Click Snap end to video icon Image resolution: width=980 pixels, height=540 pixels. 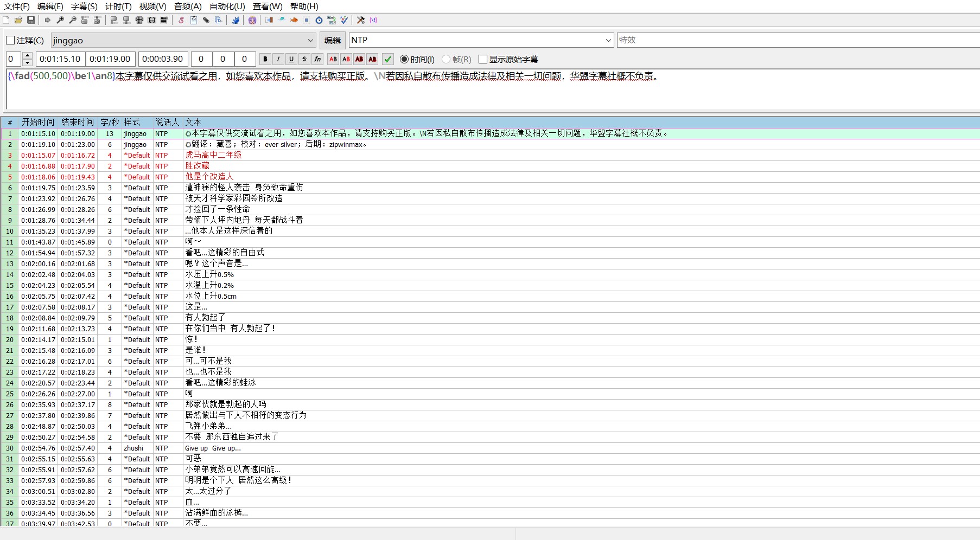126,20
